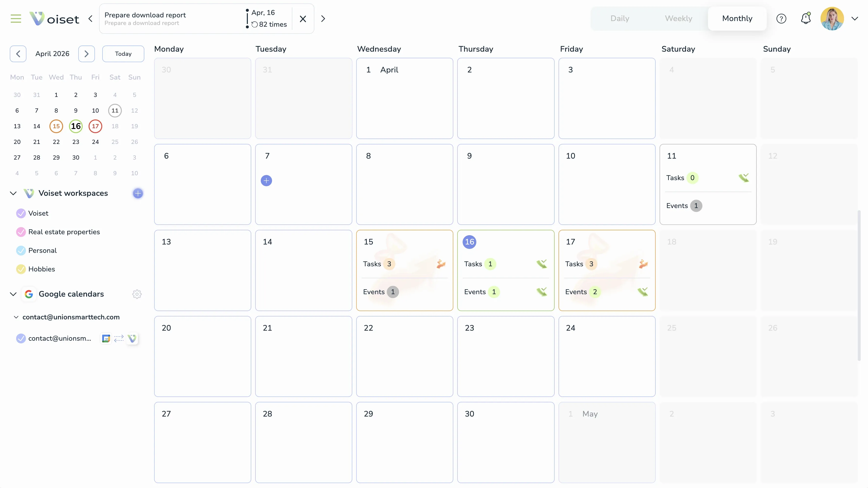Collapse the contact@unionsmarttech.com account list
868x488 pixels.
pos(16,317)
